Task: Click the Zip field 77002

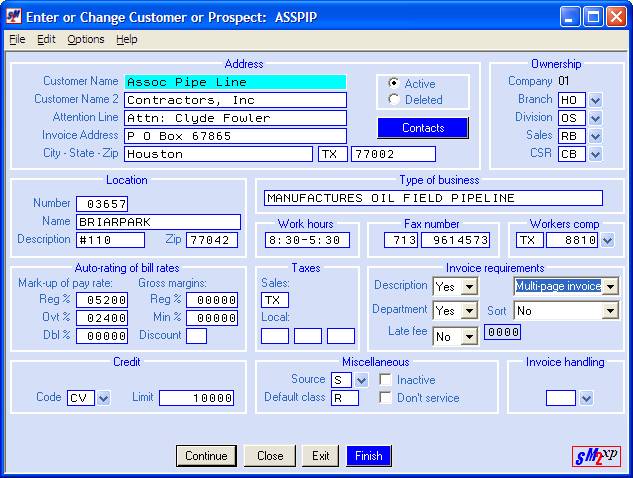Action: pos(394,154)
